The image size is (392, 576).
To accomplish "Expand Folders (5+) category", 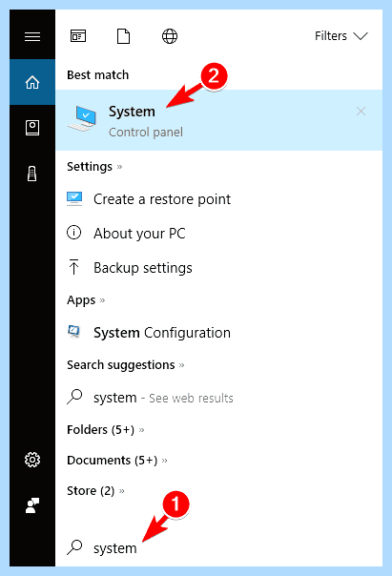I will pos(106,430).
